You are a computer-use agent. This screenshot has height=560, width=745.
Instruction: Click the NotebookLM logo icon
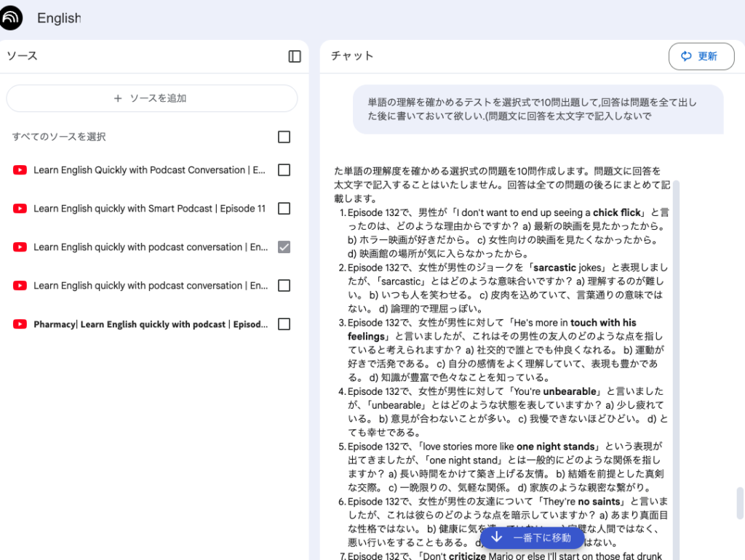click(x=11, y=18)
